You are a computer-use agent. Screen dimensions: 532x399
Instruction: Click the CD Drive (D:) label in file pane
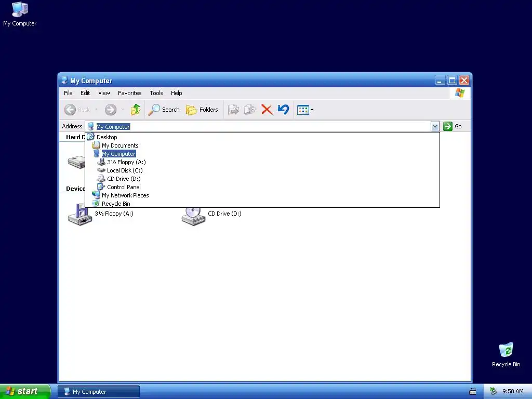(x=224, y=214)
